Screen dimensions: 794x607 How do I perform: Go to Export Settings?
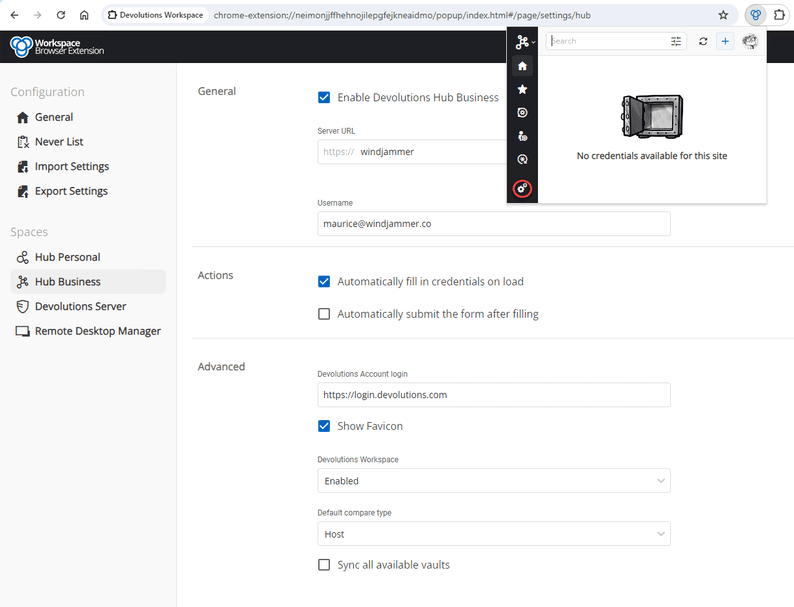click(x=71, y=191)
